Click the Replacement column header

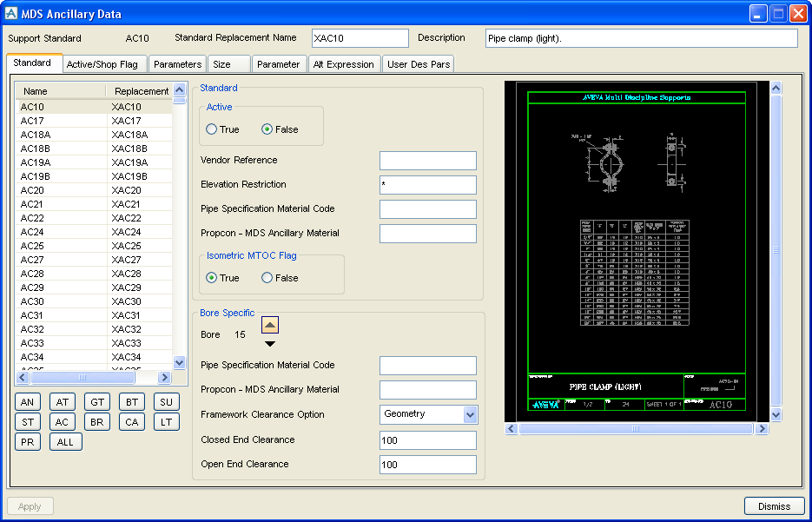(x=141, y=91)
